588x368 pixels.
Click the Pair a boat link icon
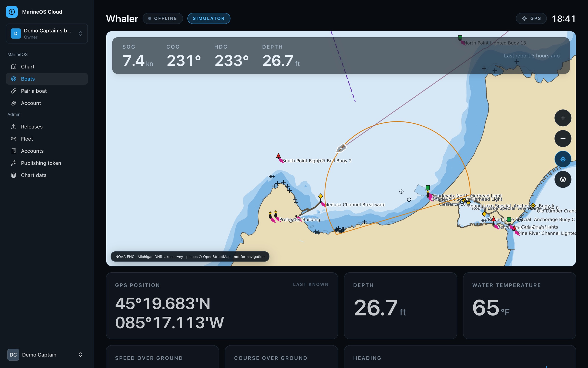14,91
